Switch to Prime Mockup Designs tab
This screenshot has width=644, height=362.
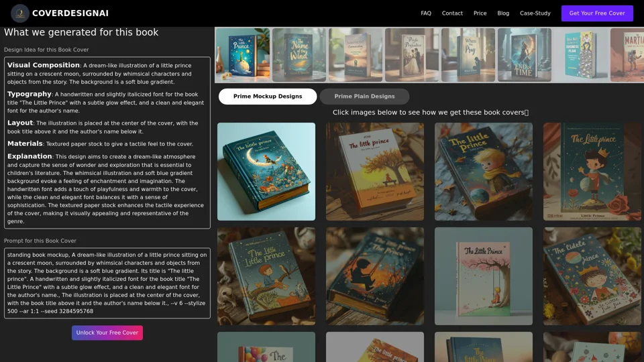click(268, 97)
